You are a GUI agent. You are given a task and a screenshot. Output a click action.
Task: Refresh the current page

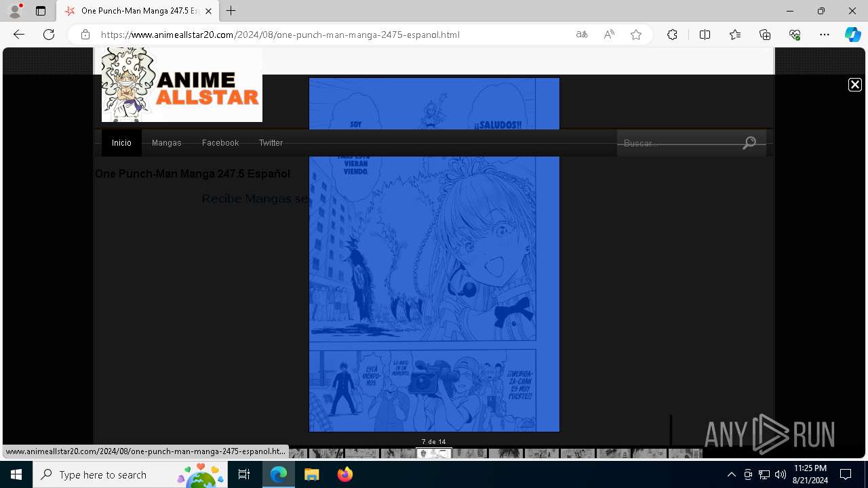(49, 35)
